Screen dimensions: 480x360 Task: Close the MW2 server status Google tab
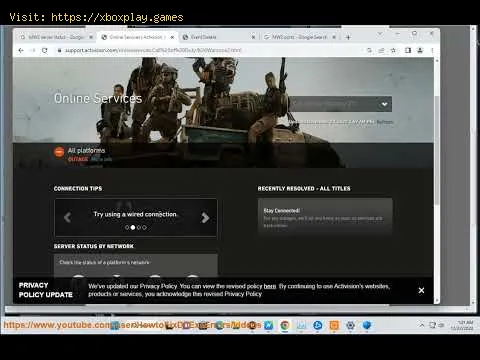pyautogui.click(x=91, y=37)
